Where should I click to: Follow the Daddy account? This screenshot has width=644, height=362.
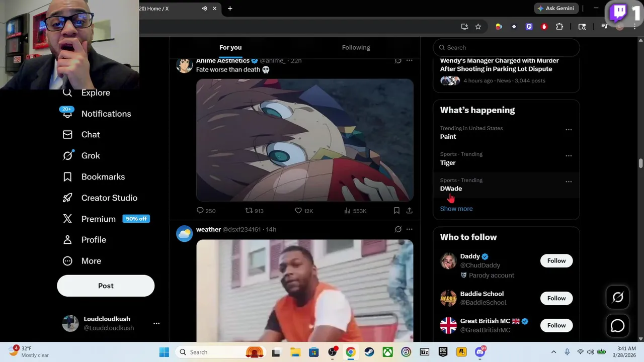pyautogui.click(x=556, y=260)
